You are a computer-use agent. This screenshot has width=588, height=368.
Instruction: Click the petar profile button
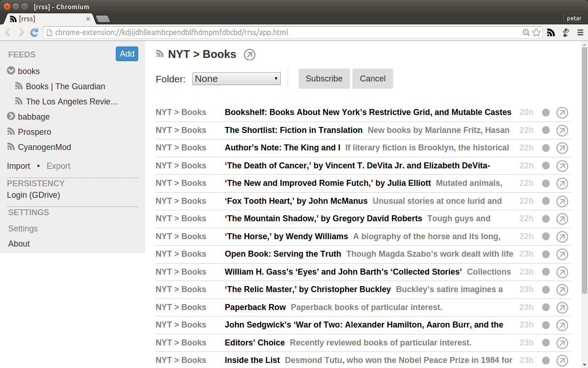pyautogui.click(x=574, y=18)
